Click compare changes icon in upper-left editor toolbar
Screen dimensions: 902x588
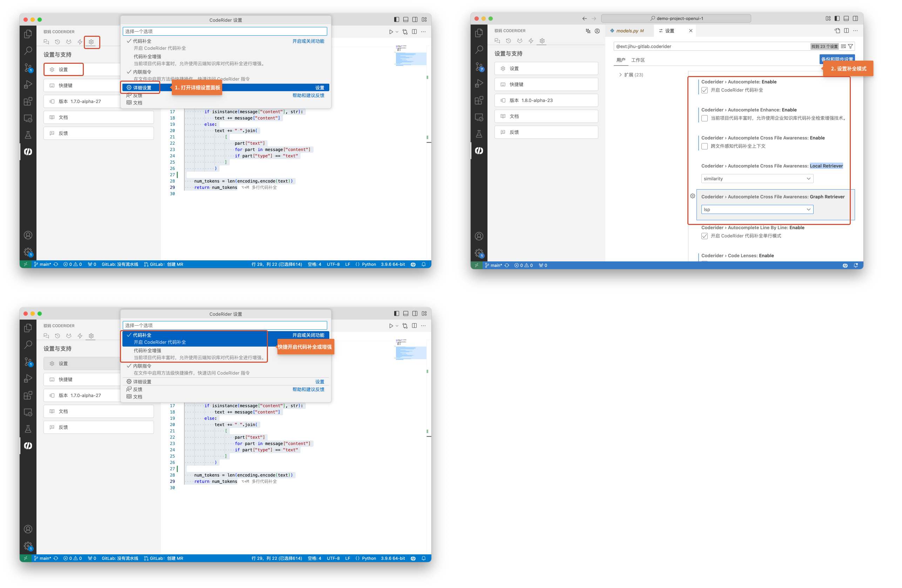pyautogui.click(x=405, y=32)
